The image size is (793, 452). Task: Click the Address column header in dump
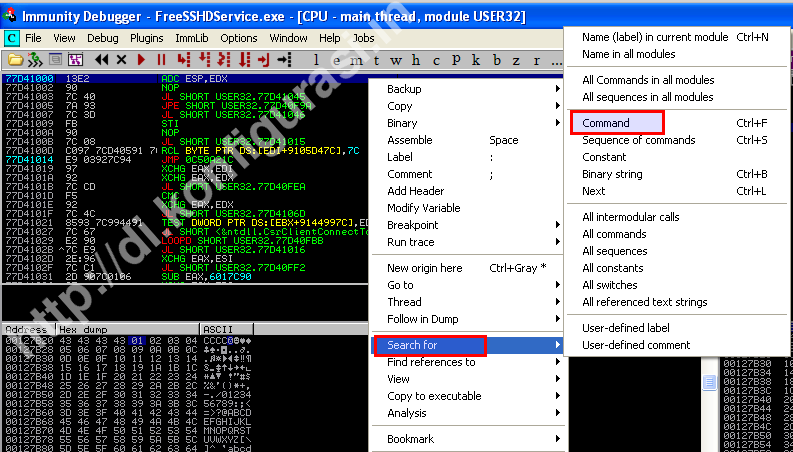(x=29, y=329)
